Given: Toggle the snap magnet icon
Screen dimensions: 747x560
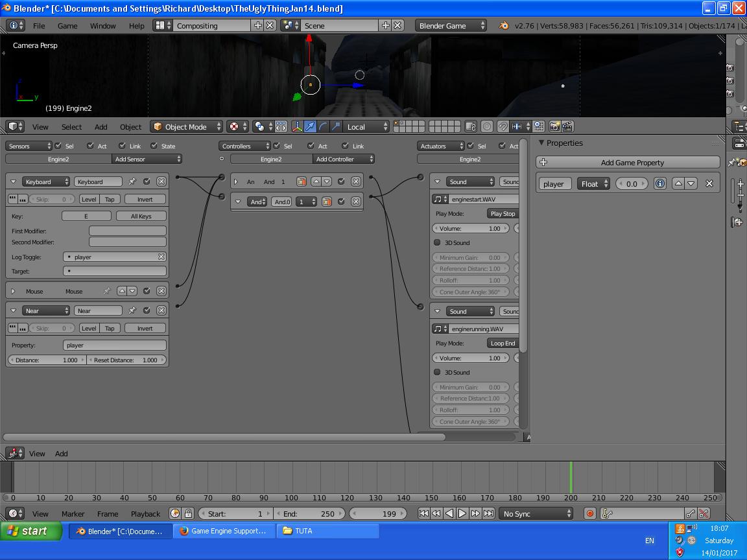Looking at the screenshot, I should point(503,126).
